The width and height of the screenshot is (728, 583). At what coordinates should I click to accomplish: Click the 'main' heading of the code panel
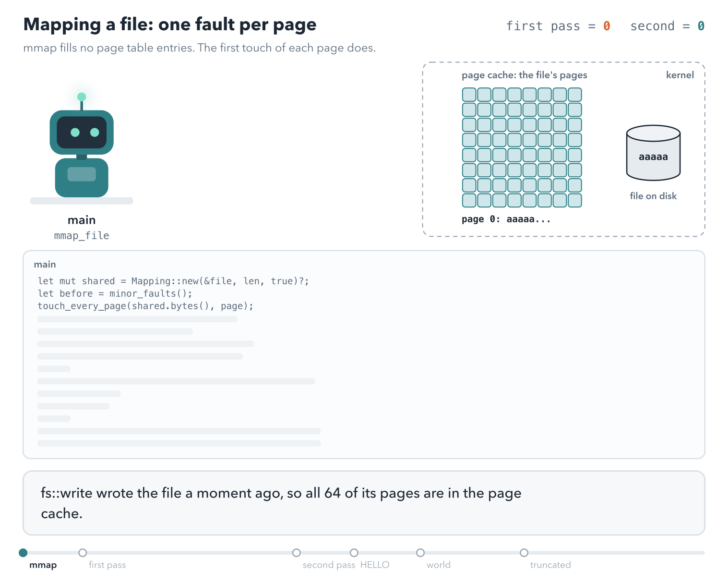pyautogui.click(x=45, y=265)
